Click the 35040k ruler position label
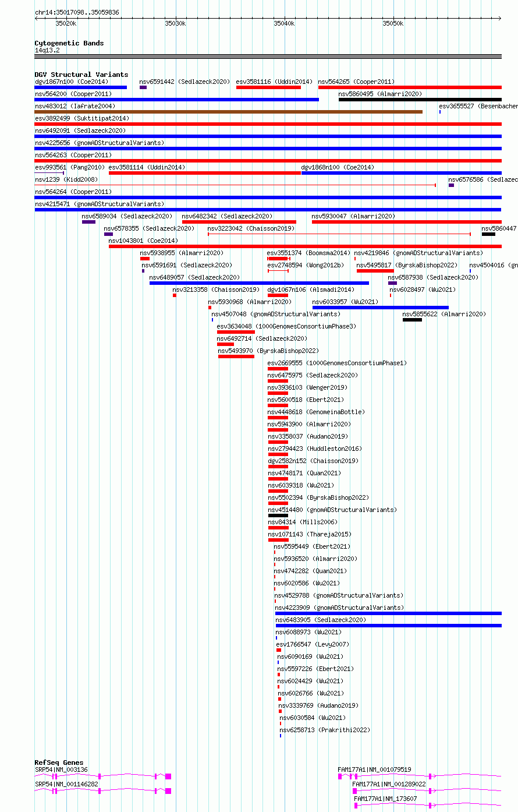This screenshot has width=518, height=812. (284, 24)
